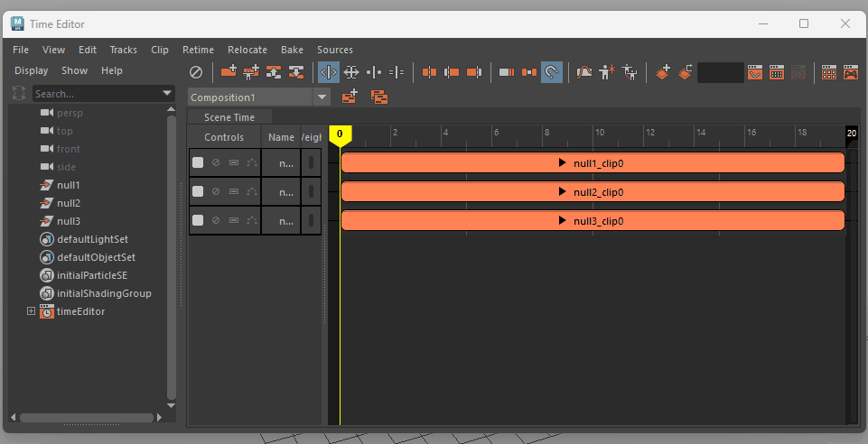Adjust the weight slider of null3_clip0 track
Viewport: 868px width, 444px height.
[x=311, y=220]
